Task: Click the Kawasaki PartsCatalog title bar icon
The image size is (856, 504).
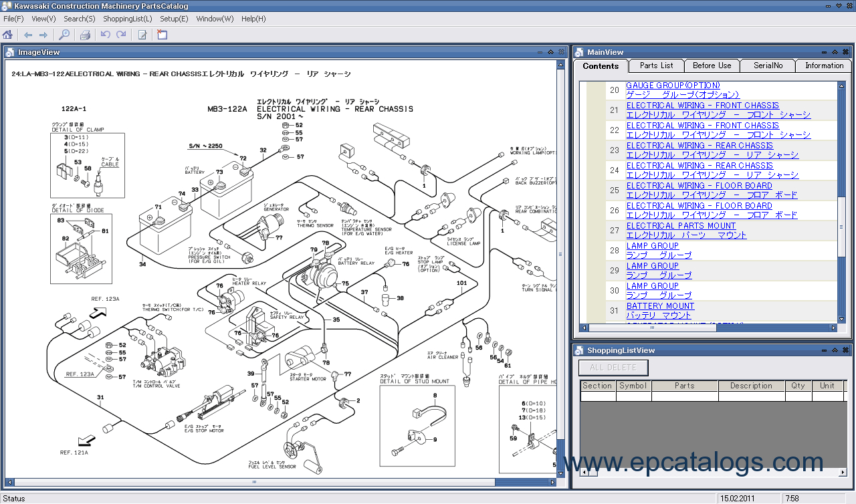Action: point(7,6)
